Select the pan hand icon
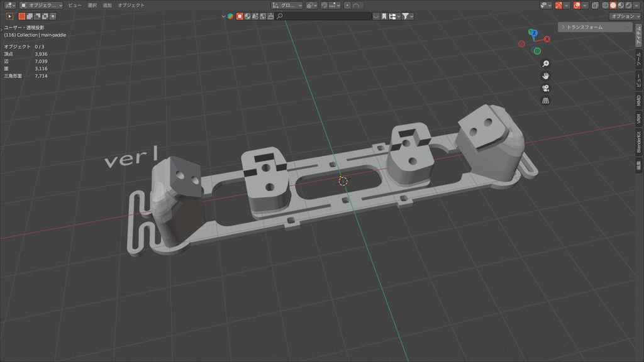This screenshot has width=644, height=362. click(x=545, y=76)
